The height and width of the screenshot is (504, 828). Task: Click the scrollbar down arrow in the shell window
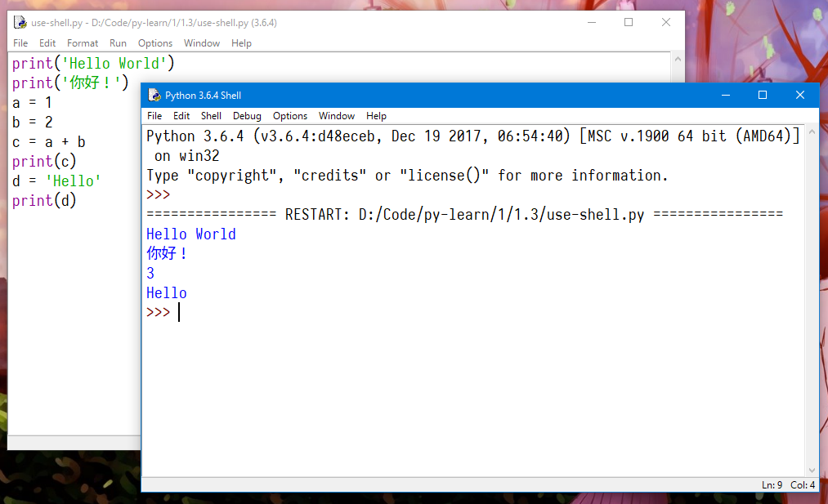[x=811, y=469]
